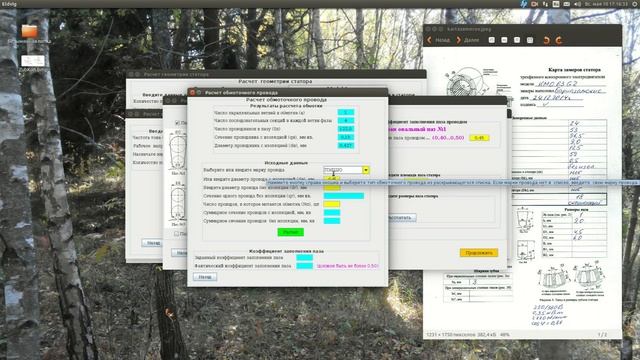Screen dimensions: 640x360
Task: Click the yellow number of wires field
Action: tap(332, 204)
